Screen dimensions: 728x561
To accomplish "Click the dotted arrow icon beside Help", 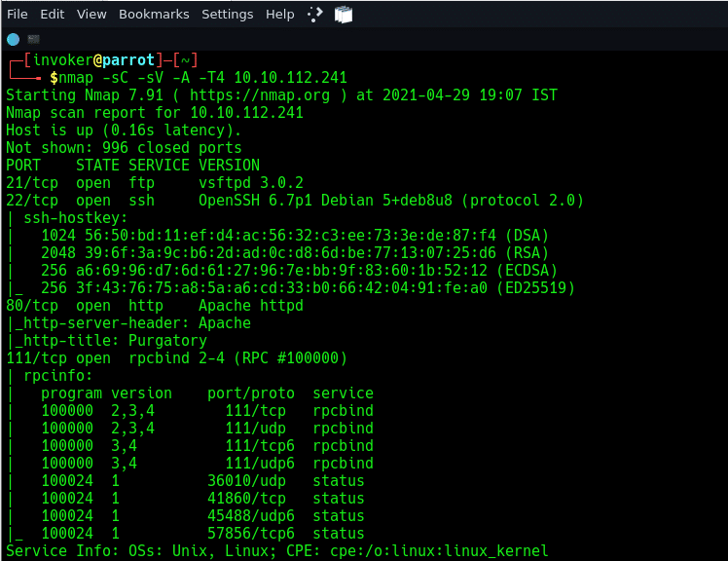I will tap(314, 15).
